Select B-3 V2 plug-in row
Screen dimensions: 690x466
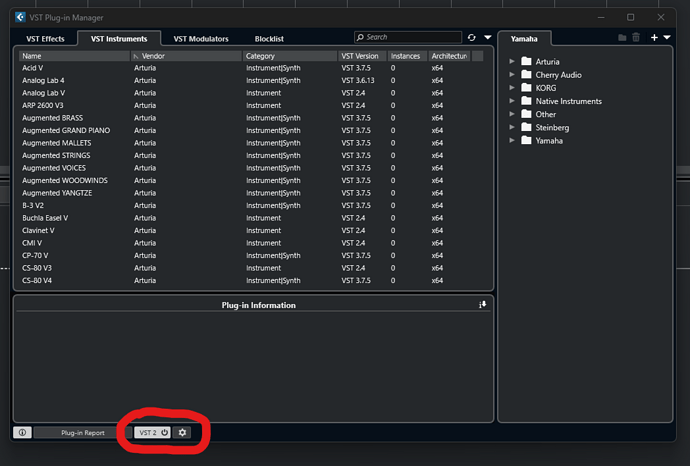click(x=252, y=205)
